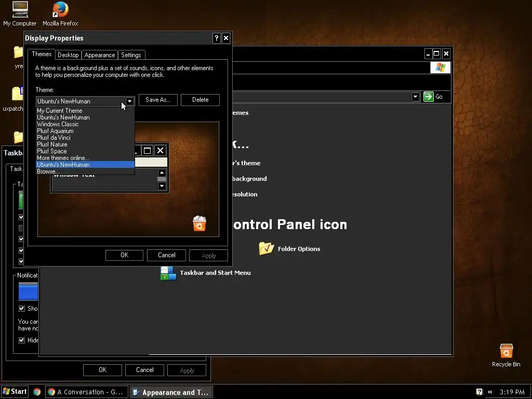Open the Settings tab
The image size is (532, 399).
tap(131, 55)
